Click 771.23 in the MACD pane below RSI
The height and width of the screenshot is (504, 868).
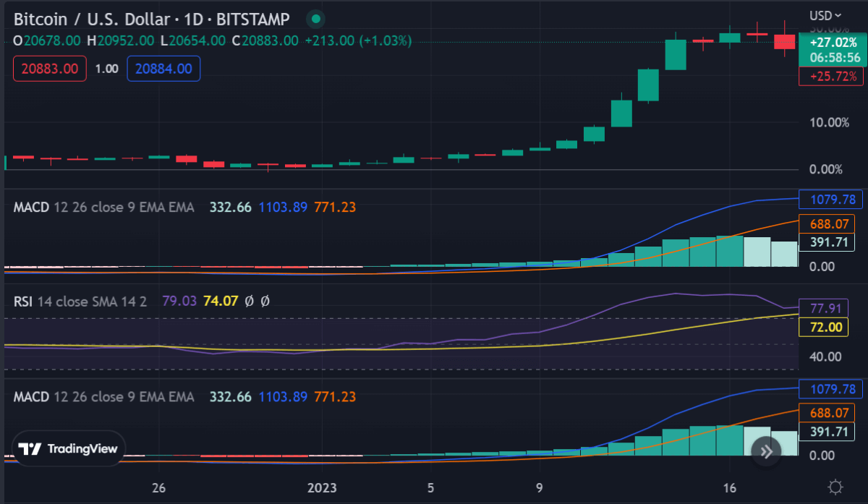click(335, 397)
